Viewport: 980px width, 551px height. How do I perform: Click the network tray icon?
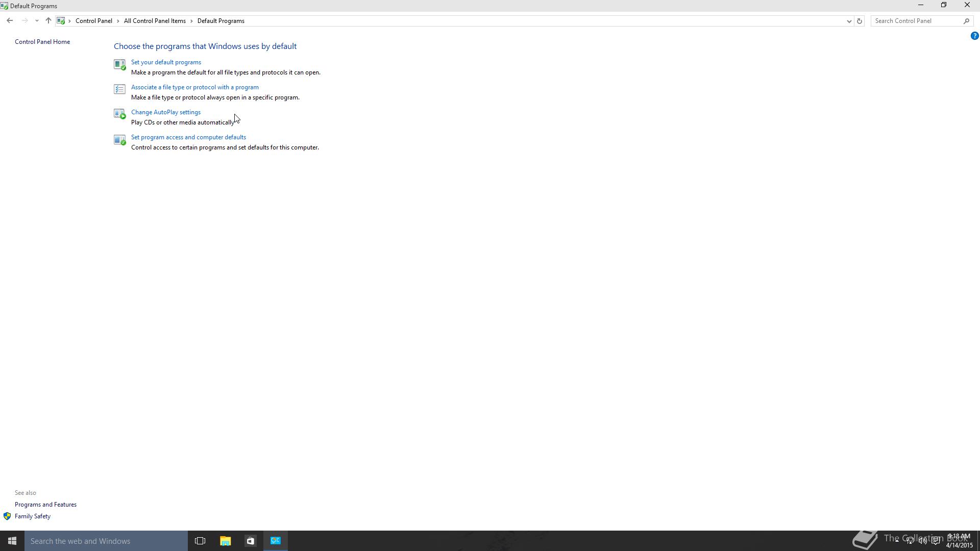tap(910, 541)
